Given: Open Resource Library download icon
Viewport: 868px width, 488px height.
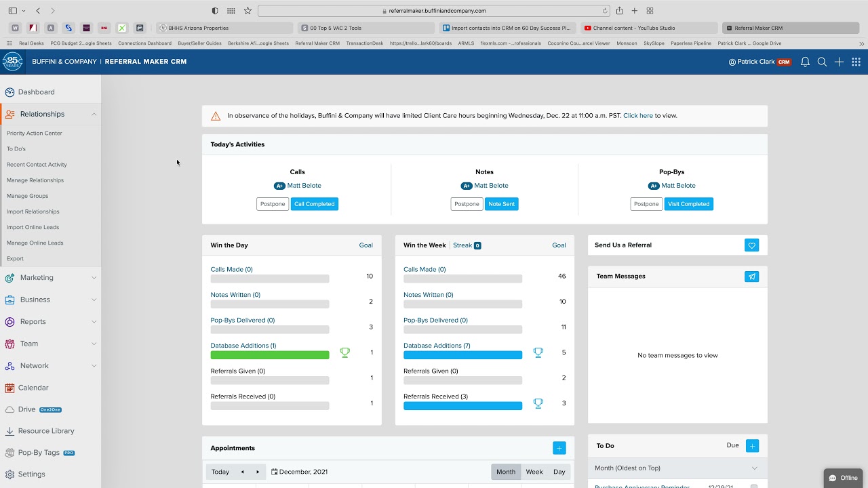Looking at the screenshot, I should (x=9, y=431).
